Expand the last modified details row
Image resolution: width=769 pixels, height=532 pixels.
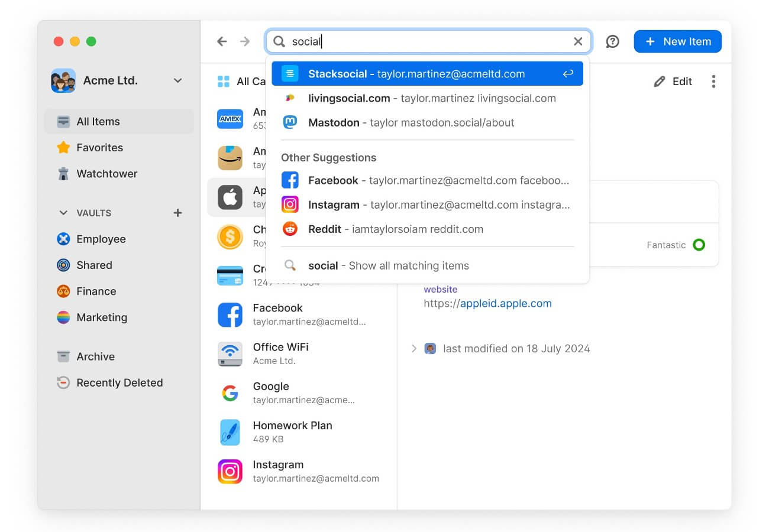413,349
